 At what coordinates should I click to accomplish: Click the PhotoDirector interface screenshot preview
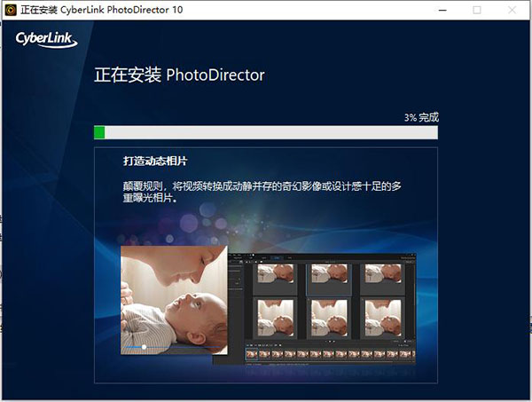click(x=322, y=309)
